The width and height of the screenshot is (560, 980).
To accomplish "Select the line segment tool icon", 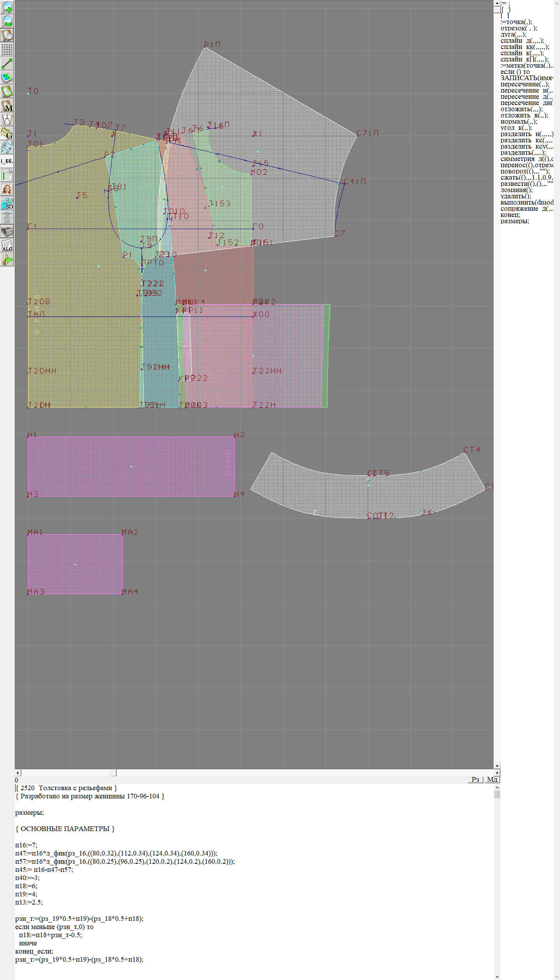I will pos(7,63).
